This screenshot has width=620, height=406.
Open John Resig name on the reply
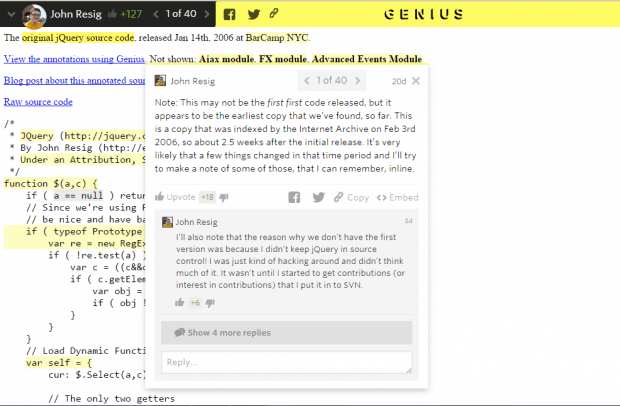pos(197,222)
